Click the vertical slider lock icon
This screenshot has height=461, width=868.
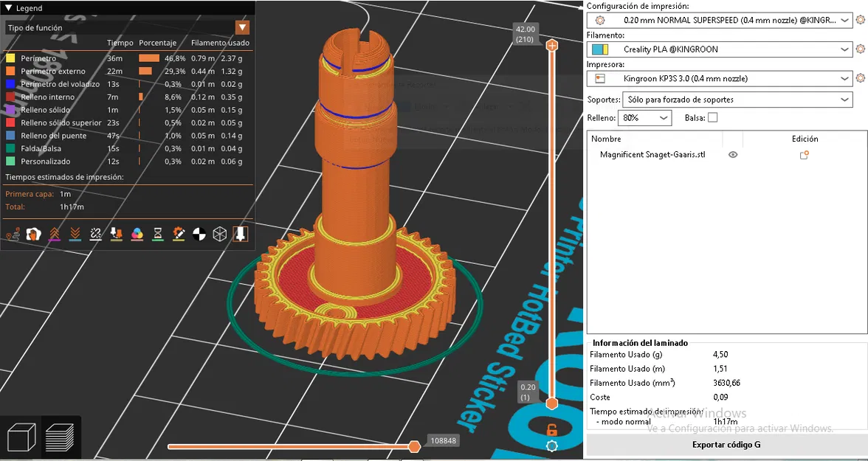[x=551, y=429]
